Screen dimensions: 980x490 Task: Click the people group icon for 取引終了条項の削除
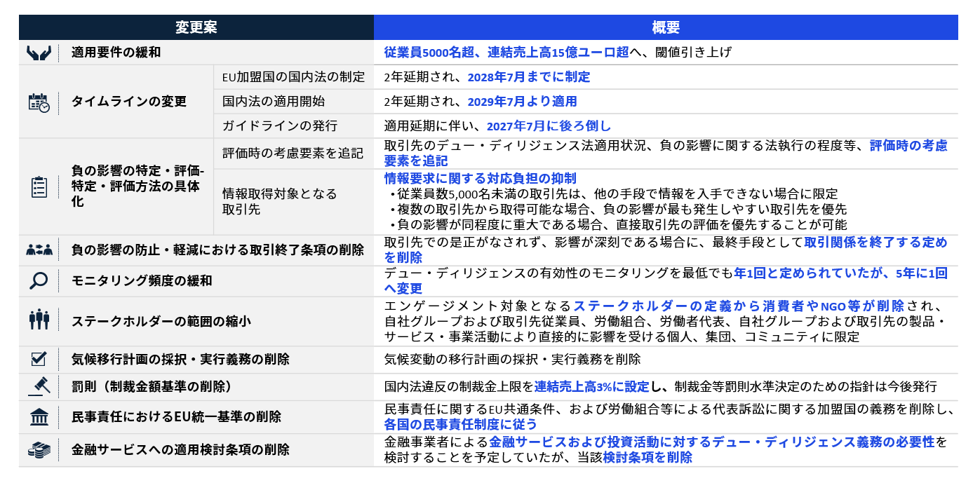(39, 250)
